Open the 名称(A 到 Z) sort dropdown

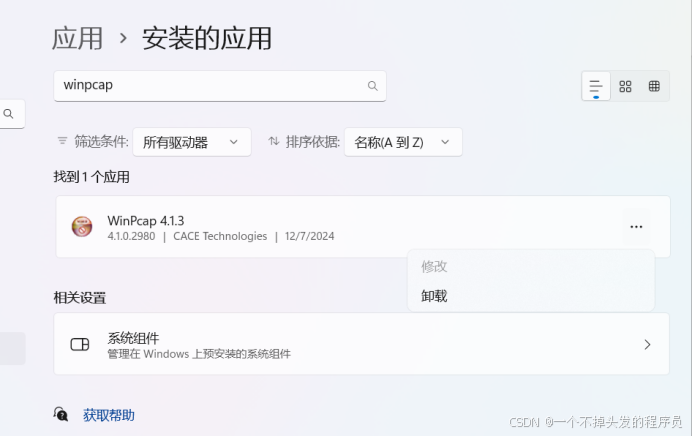[x=403, y=142]
